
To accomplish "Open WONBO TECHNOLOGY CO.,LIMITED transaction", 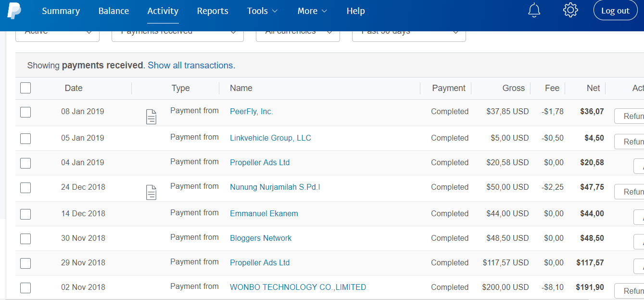I will pos(298,287).
